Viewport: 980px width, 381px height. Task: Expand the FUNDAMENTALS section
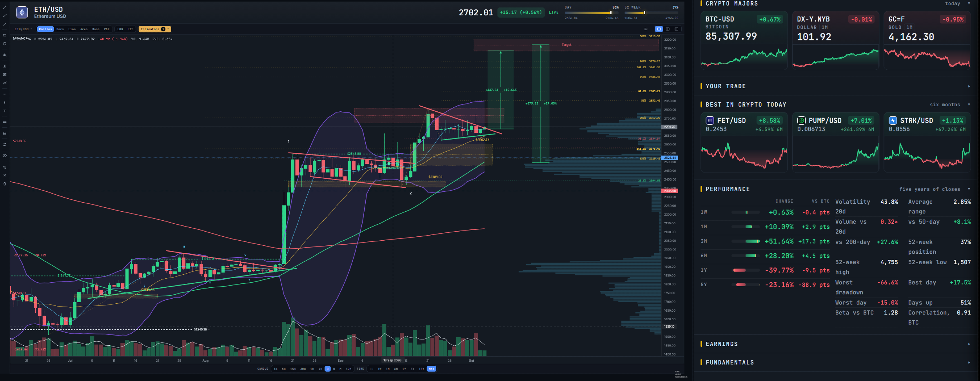pos(835,363)
